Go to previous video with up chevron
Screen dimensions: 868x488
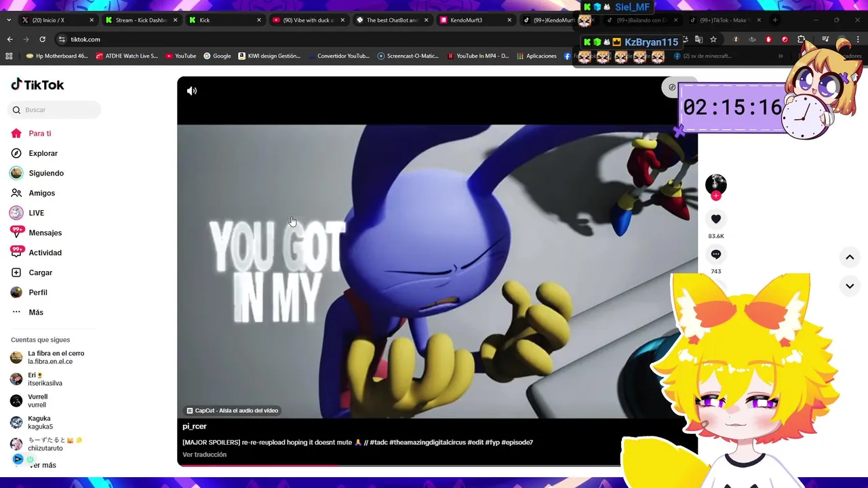pyautogui.click(x=850, y=258)
